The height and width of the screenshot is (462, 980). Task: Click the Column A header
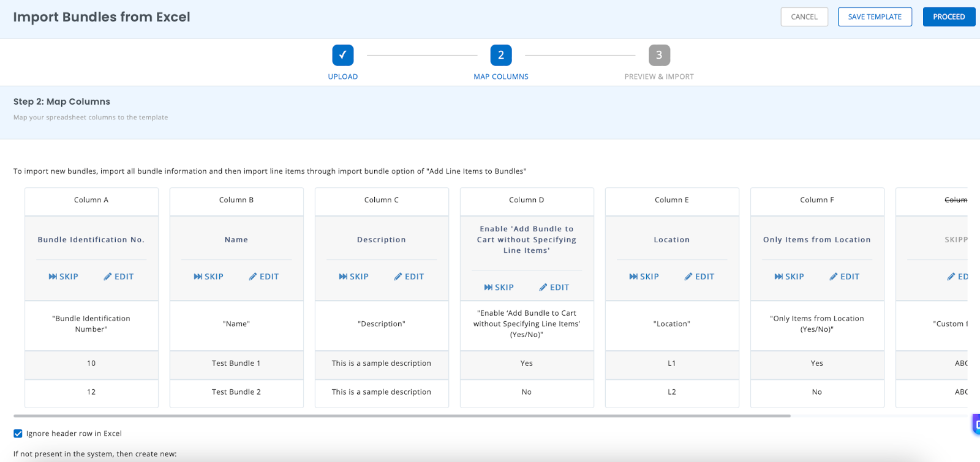coord(91,200)
